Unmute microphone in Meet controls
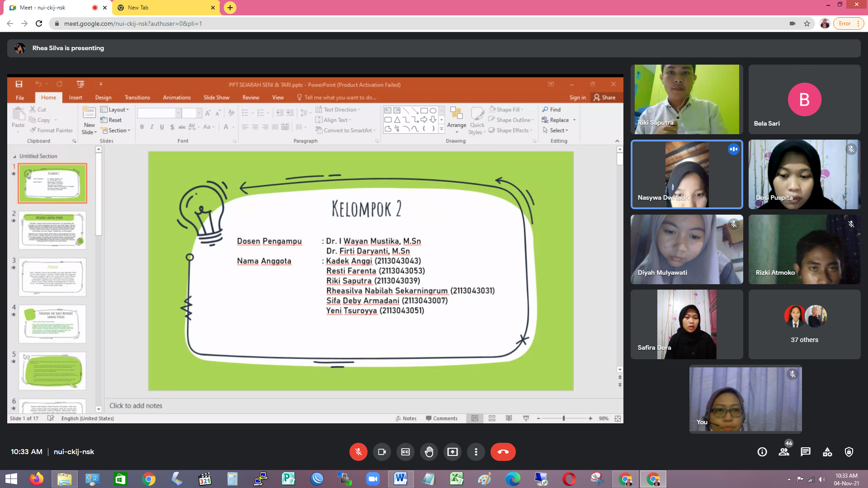Screen dimensions: 868x488 click(x=358, y=452)
